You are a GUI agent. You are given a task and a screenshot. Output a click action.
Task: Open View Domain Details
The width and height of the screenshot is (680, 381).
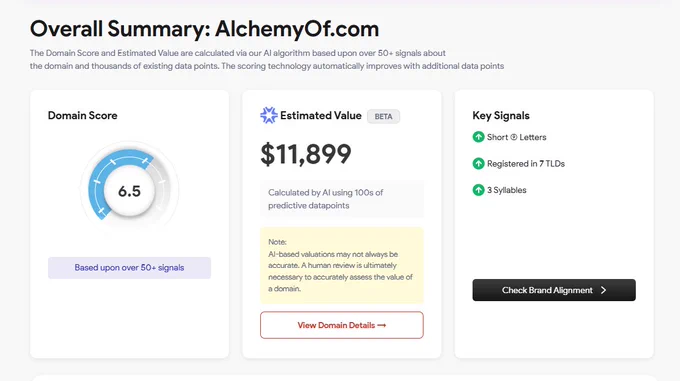[342, 325]
